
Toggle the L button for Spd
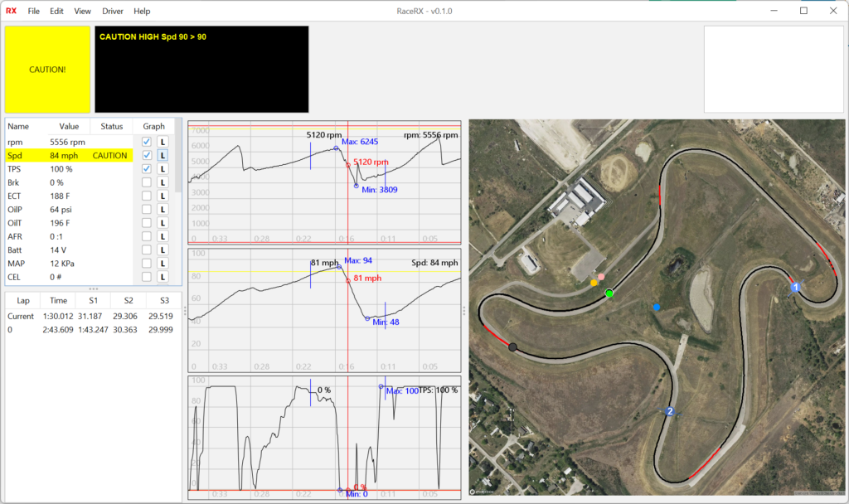point(163,156)
